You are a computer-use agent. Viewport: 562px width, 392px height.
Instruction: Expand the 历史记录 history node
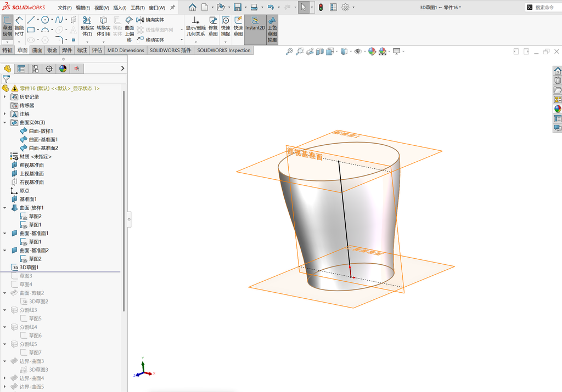(4, 96)
